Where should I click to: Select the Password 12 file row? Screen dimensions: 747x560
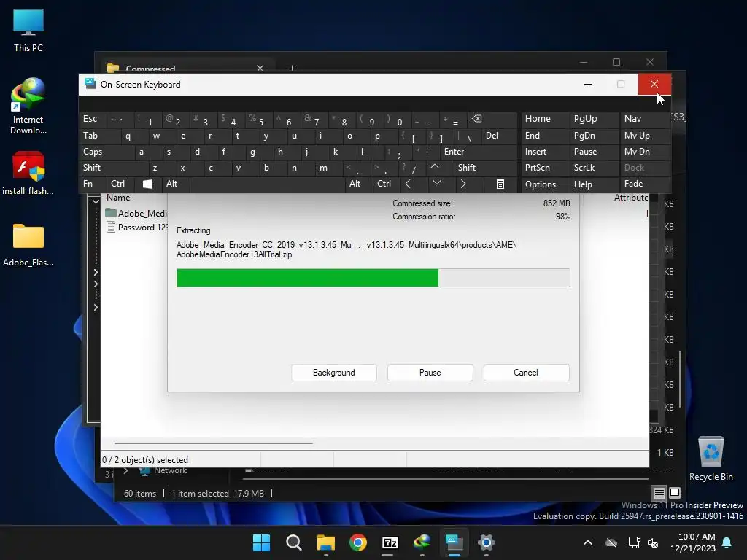coord(136,227)
